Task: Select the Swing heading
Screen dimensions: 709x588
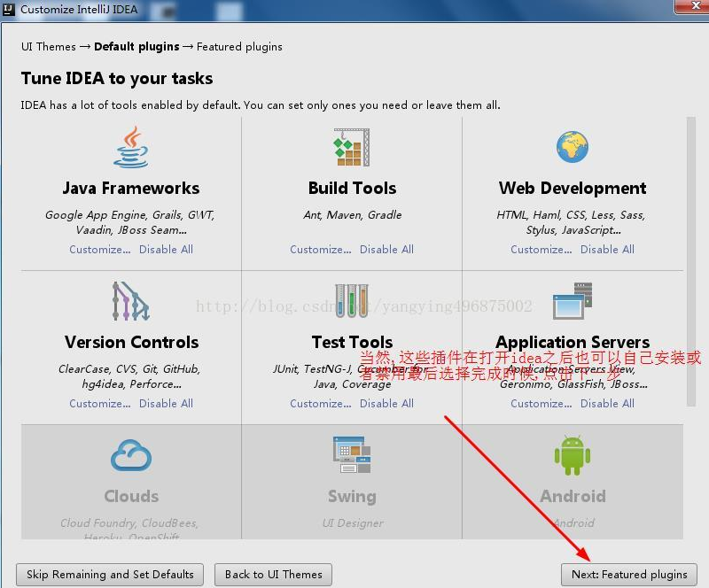Action: tap(352, 497)
